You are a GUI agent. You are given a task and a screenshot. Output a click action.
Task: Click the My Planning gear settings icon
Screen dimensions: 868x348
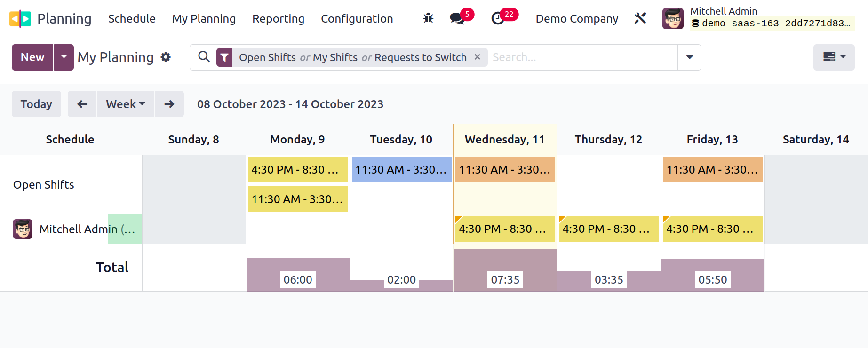[166, 57]
